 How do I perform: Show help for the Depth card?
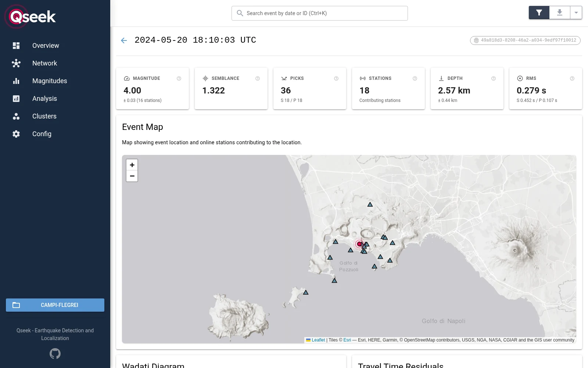coord(494,78)
